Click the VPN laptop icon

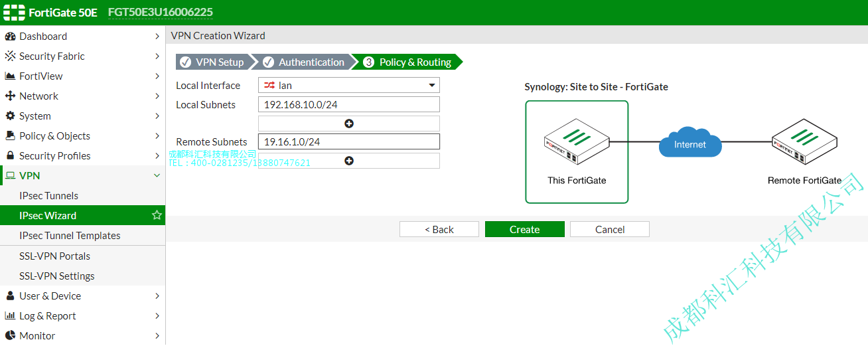10,176
